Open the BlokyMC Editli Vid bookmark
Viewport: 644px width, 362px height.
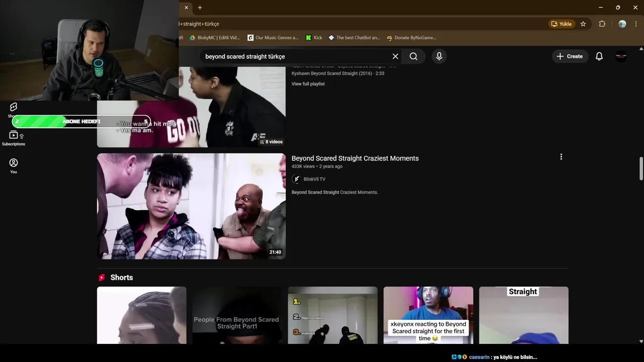[x=215, y=38]
